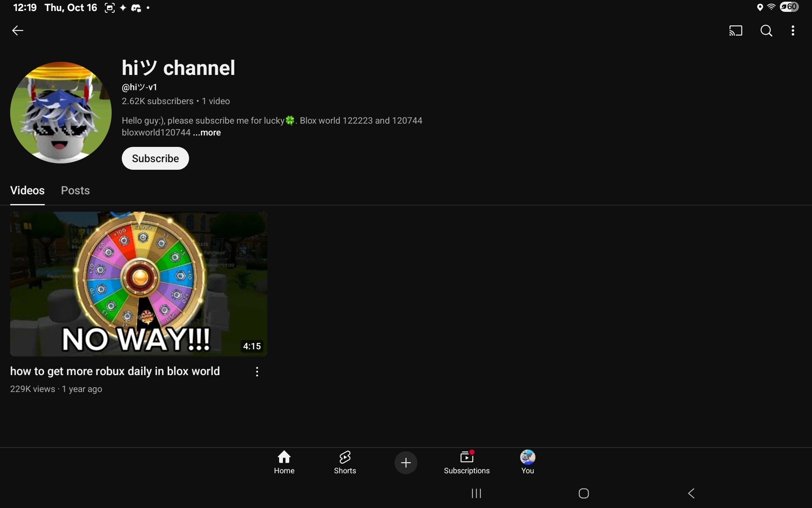Viewport: 812px width, 508px height.
Task: Open the Subscriptions feed
Action: [466, 462]
